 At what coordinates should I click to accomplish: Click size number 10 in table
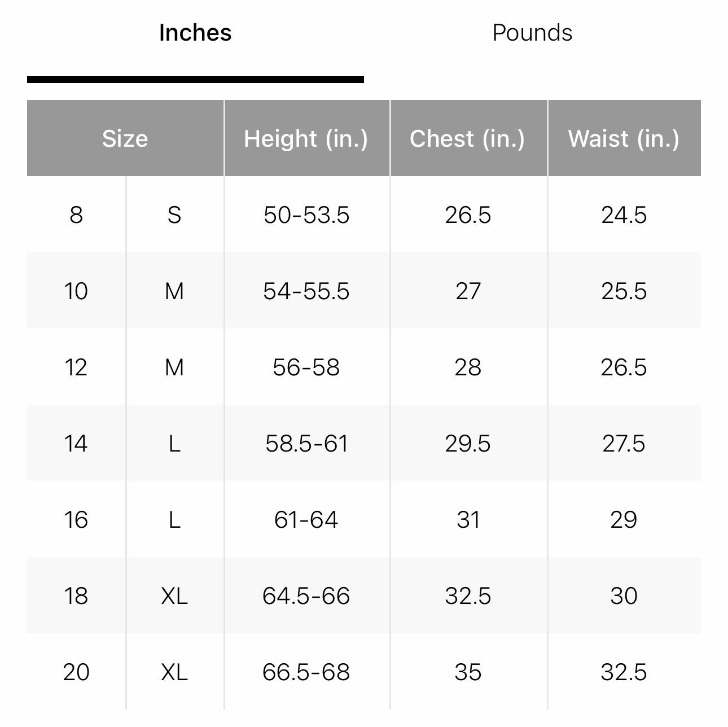[76, 291]
